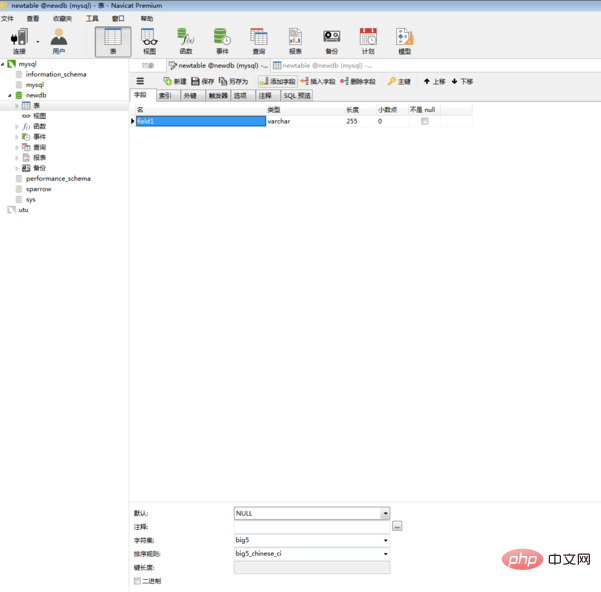Switch to the Objects (对象) tab
Viewport: 601px width, 592px height.
pyautogui.click(x=148, y=66)
